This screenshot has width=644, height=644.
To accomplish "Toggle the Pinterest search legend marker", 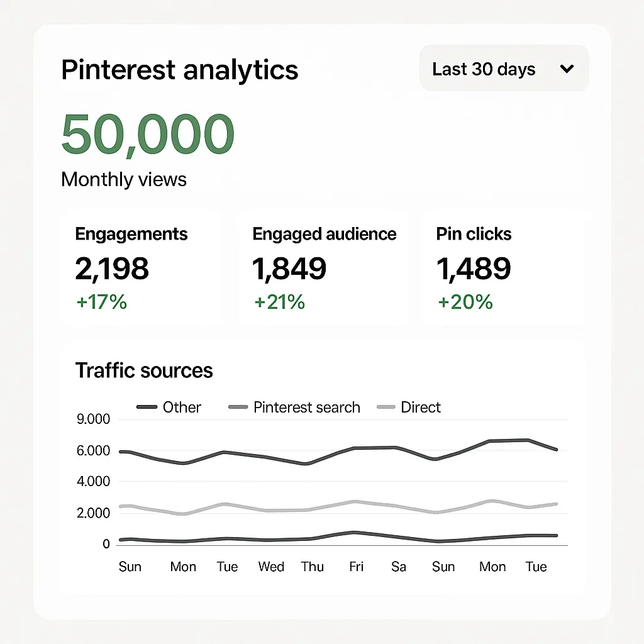I will 238,408.
